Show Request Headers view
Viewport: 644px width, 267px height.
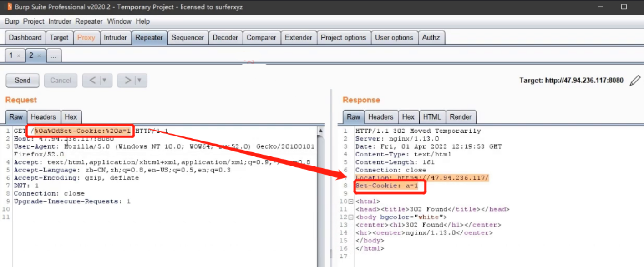tap(43, 117)
